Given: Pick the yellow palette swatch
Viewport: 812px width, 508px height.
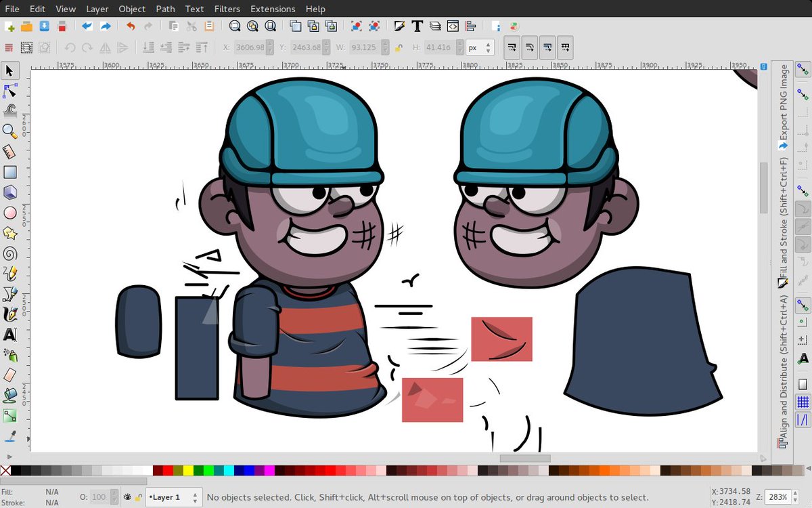Looking at the screenshot, I should 188,470.
